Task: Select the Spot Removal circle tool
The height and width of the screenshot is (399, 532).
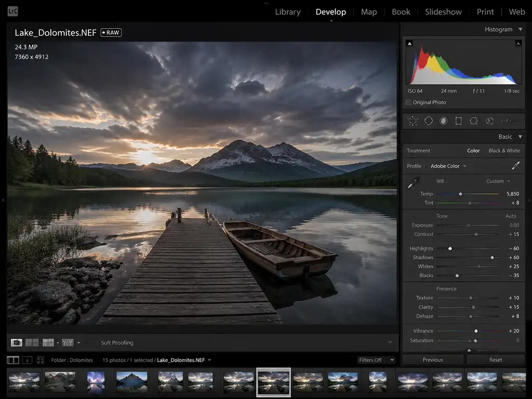Action: pos(429,121)
